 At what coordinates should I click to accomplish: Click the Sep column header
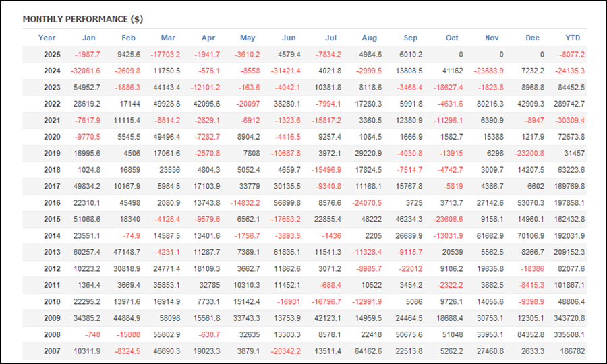[x=411, y=38]
